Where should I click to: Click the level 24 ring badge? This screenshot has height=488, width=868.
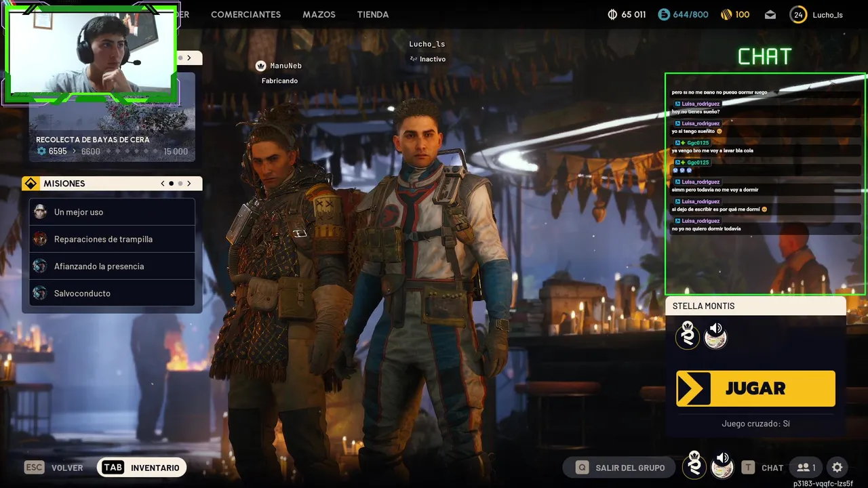798,14
